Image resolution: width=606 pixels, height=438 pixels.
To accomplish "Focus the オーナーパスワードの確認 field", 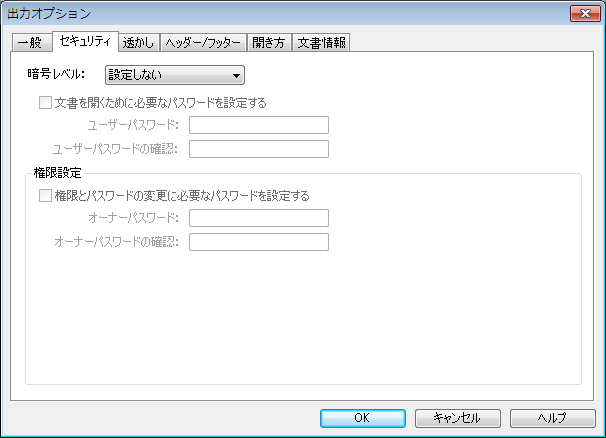I will pyautogui.click(x=259, y=242).
